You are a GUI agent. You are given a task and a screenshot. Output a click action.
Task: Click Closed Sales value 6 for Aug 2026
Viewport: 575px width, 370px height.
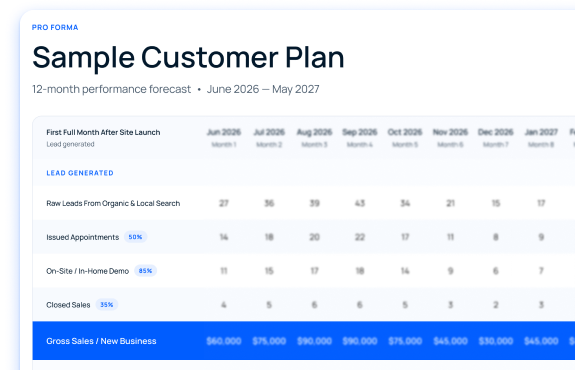[x=314, y=305]
